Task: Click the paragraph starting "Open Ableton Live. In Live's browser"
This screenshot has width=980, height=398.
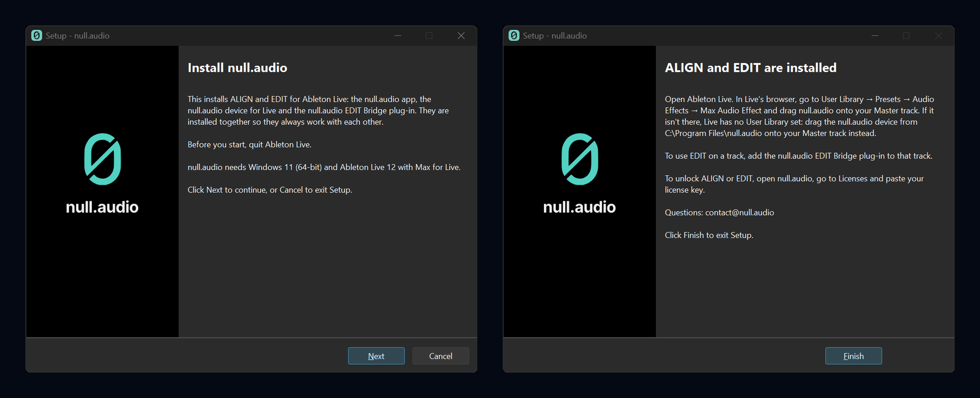Action: click(x=799, y=116)
